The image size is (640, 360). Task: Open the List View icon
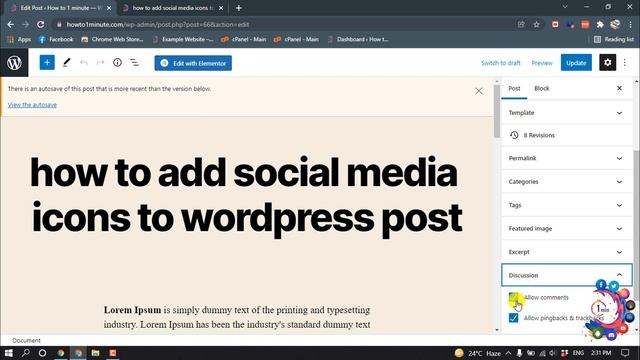(134, 62)
